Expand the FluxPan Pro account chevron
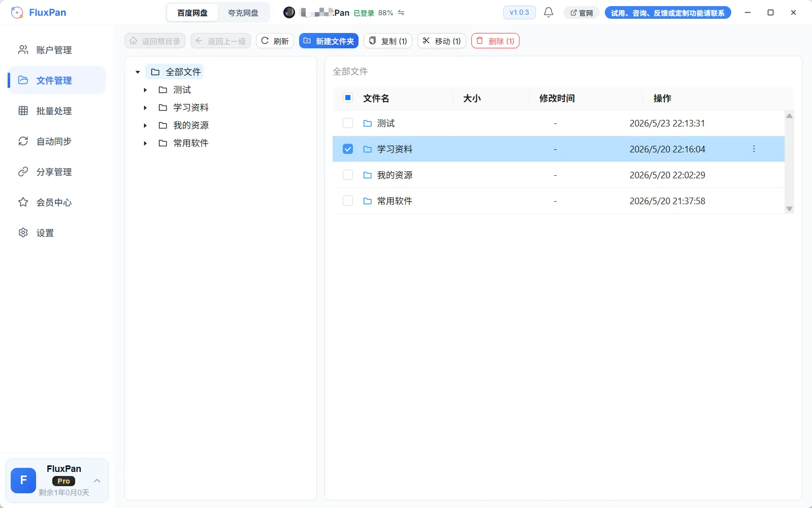 (x=97, y=481)
